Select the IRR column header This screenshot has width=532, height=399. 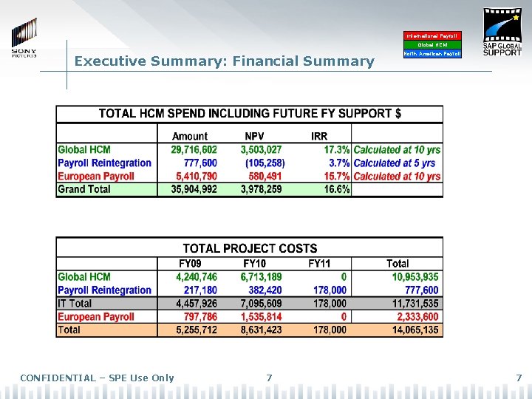[319, 136]
